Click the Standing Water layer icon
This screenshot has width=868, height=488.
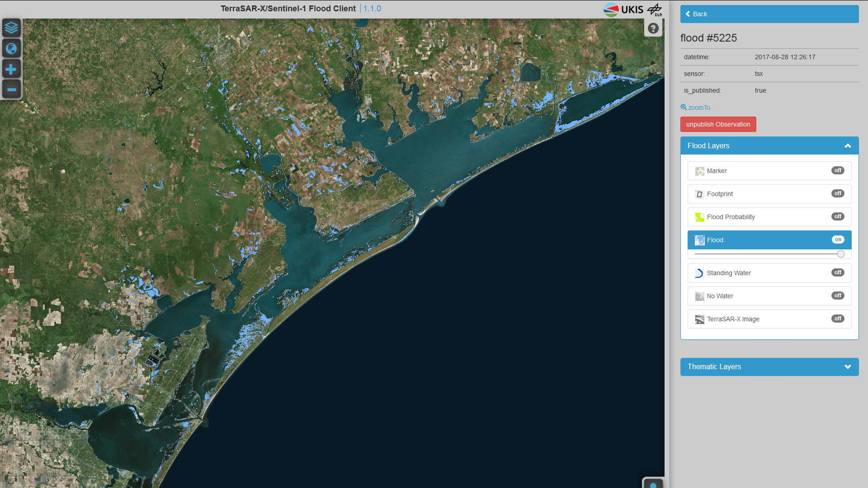pyautogui.click(x=699, y=273)
